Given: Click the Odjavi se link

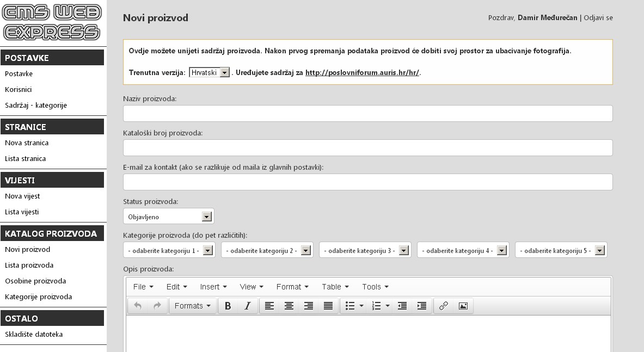Looking at the screenshot, I should click(598, 17).
